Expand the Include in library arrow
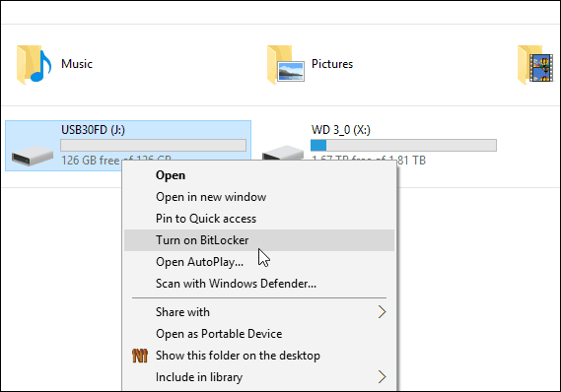This screenshot has width=561, height=392. pos(383,376)
